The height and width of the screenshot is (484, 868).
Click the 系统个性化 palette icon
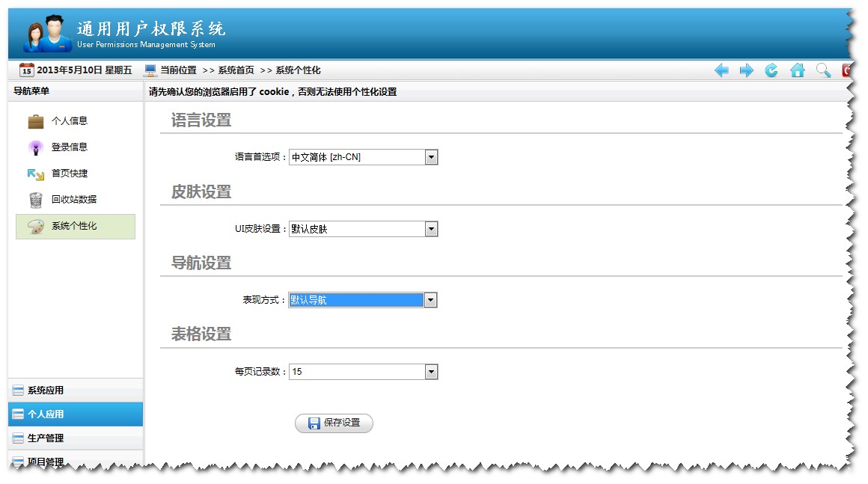pyautogui.click(x=35, y=227)
